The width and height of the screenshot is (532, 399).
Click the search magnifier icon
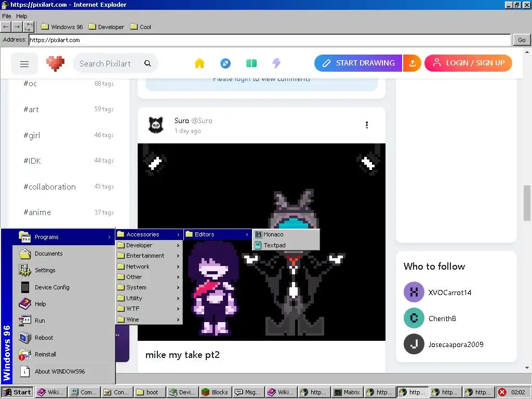148,63
